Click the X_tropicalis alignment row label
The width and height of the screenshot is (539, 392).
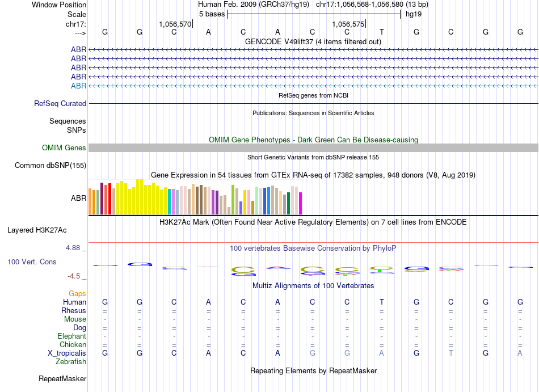pos(67,353)
